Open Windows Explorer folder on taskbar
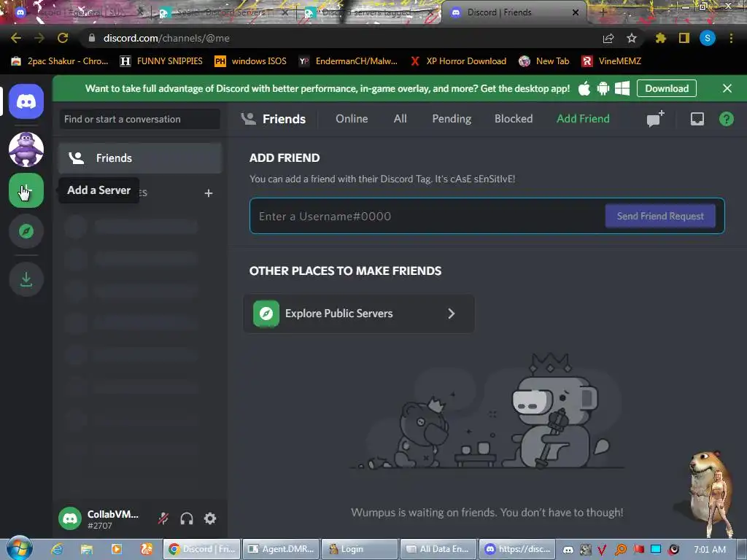The image size is (747, 560). click(87, 549)
